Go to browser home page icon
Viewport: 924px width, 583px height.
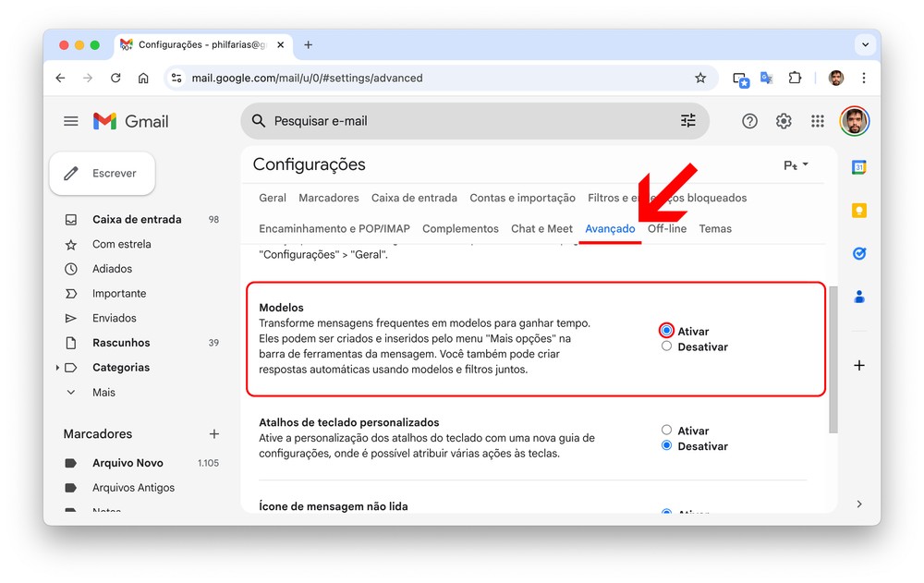pyautogui.click(x=143, y=78)
